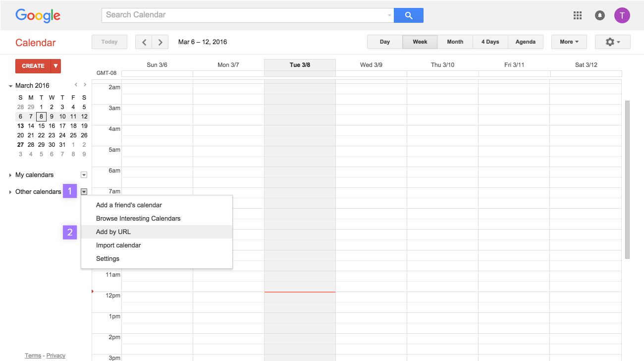Open the More dropdown menu
This screenshot has width=644, height=361.
click(x=569, y=42)
